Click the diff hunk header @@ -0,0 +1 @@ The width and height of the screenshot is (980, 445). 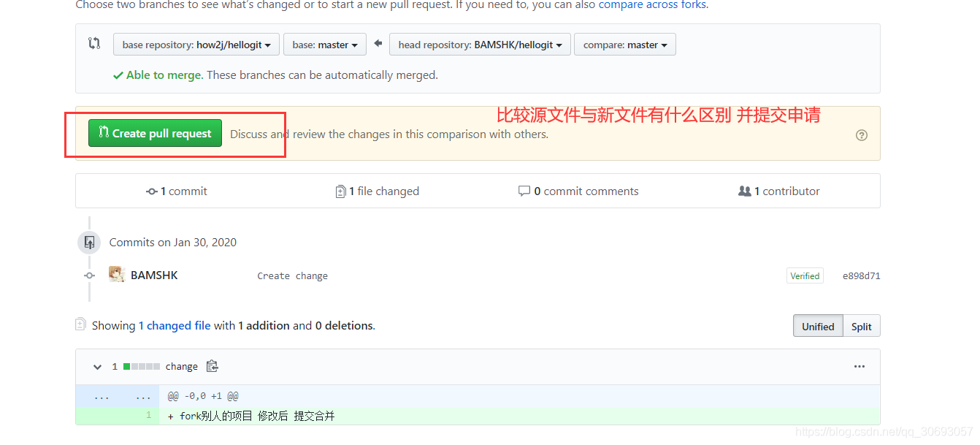point(203,397)
